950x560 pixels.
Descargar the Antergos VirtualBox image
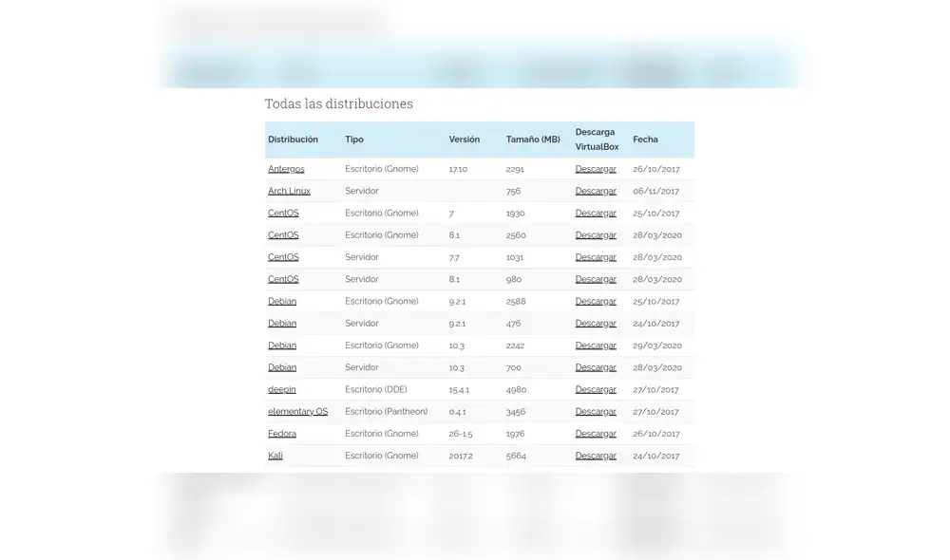point(595,168)
